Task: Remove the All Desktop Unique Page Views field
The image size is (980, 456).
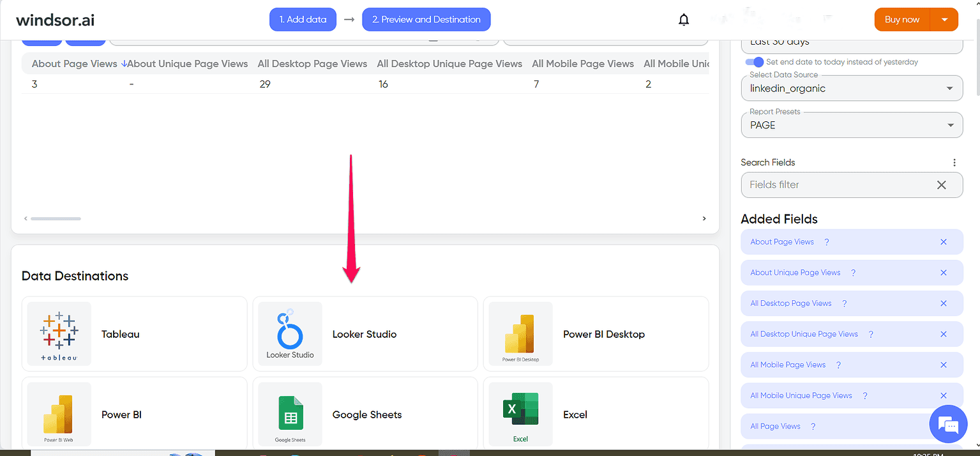Action: pos(944,334)
